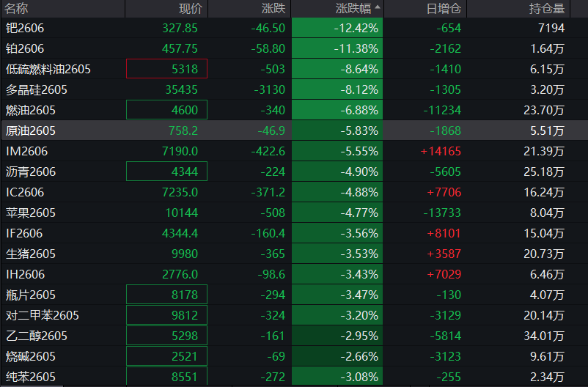Select the 多晶硅2605 contract
The width and height of the screenshot is (588, 387).
36,89
